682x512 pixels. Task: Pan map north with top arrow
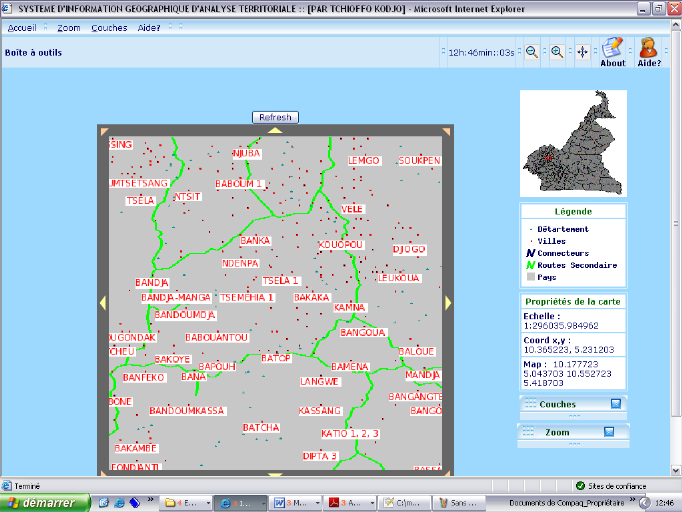pyautogui.click(x=275, y=130)
